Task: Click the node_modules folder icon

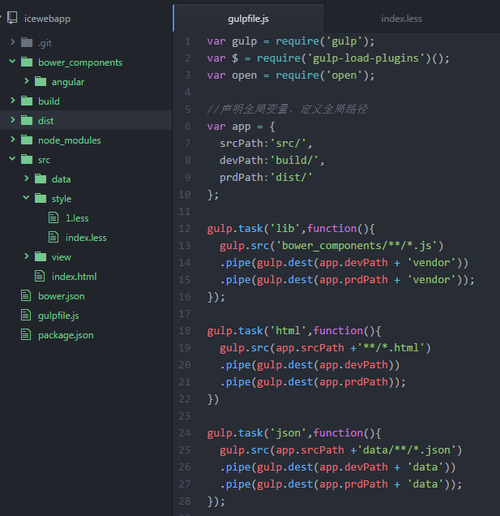Action: (x=27, y=140)
